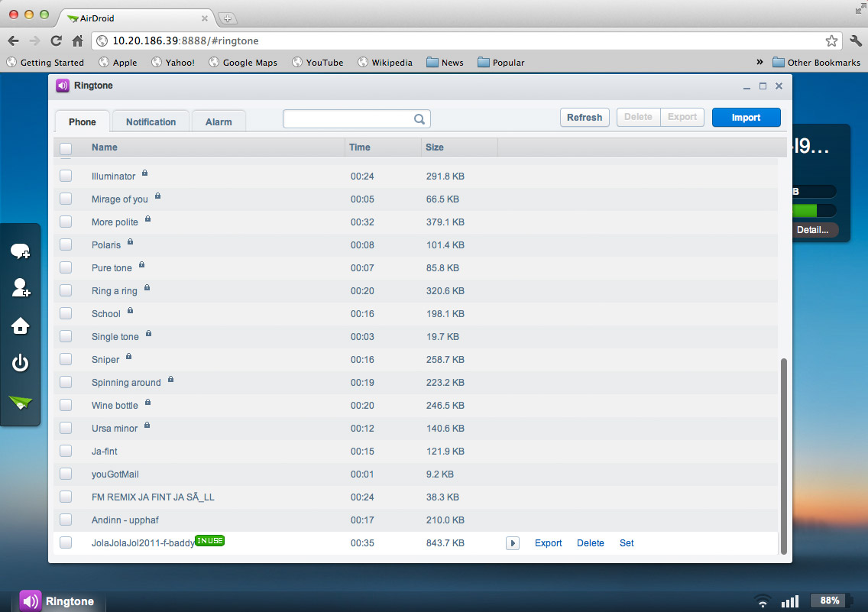The width and height of the screenshot is (868, 612).
Task: Open the Other Bookmarks dropdown
Action: (816, 62)
